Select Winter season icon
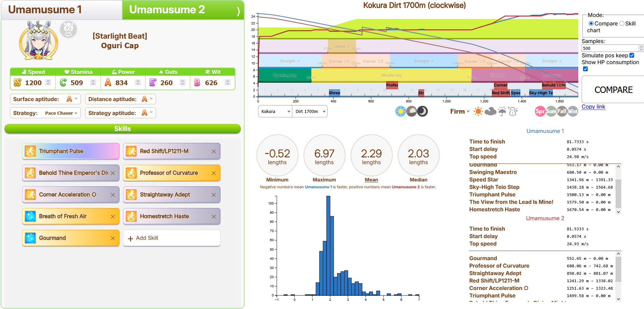 tap(573, 111)
